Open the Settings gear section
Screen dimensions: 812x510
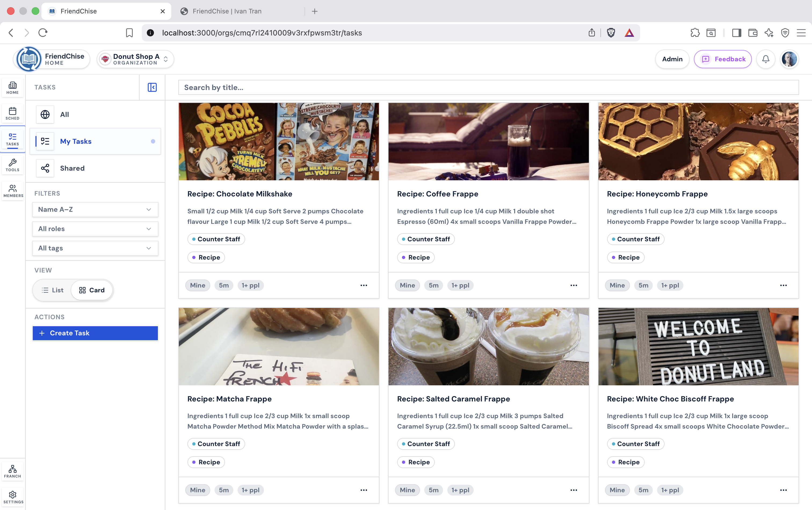[x=12, y=497]
